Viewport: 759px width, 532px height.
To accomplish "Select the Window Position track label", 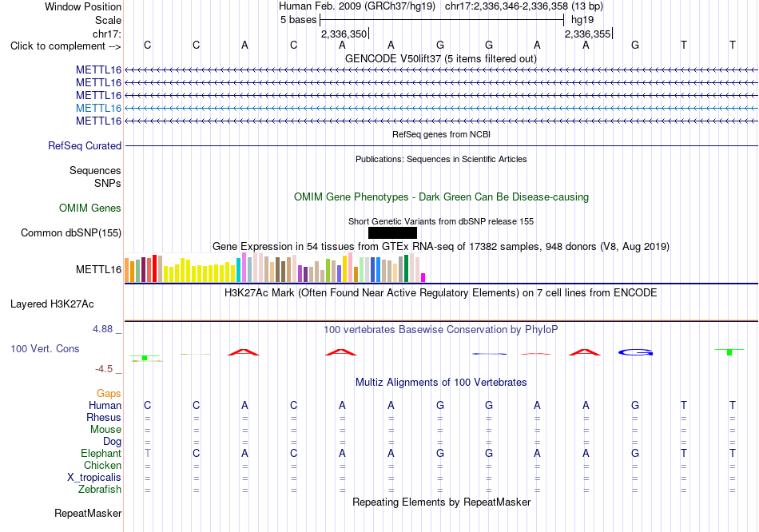I will (83, 6).
